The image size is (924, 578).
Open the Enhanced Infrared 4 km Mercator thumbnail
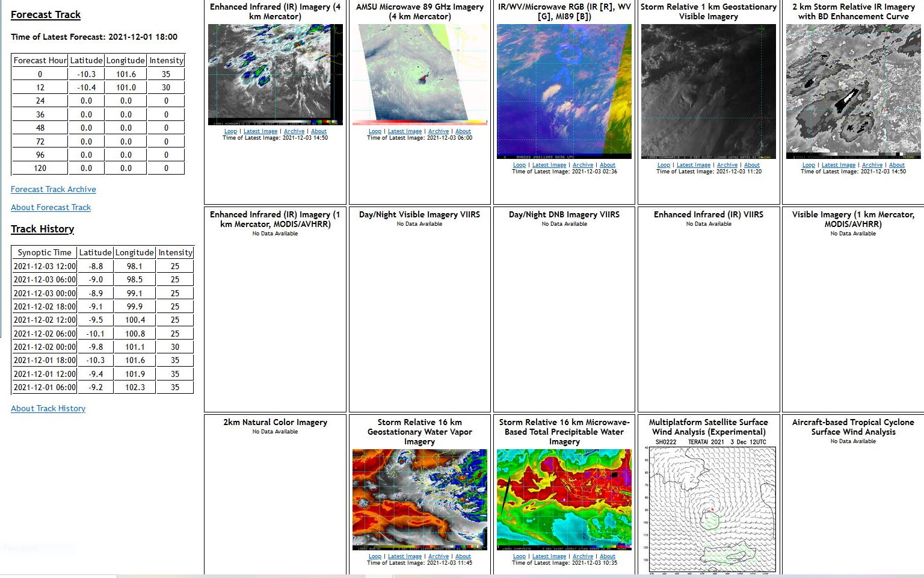275,75
